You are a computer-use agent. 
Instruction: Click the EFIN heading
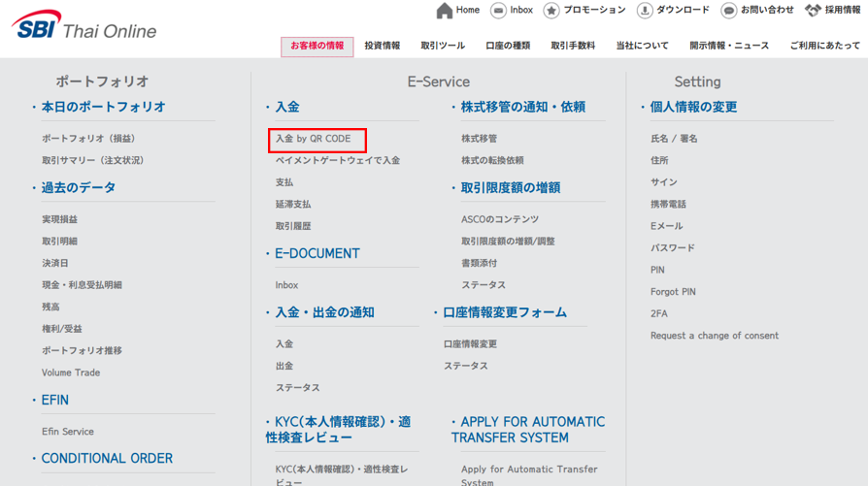54,400
